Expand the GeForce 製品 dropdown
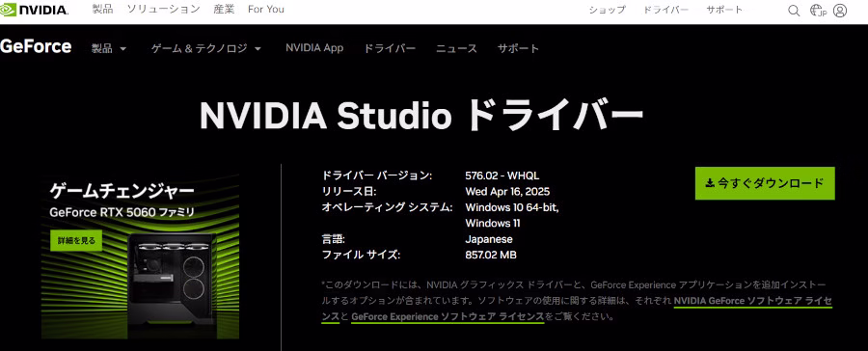Image resolution: width=868 pixels, height=351 pixels. click(x=109, y=49)
